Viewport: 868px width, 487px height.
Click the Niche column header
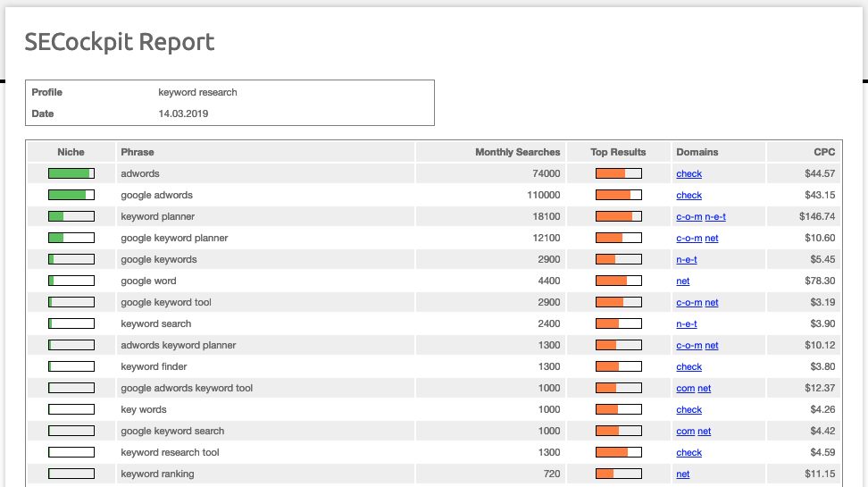tap(71, 152)
